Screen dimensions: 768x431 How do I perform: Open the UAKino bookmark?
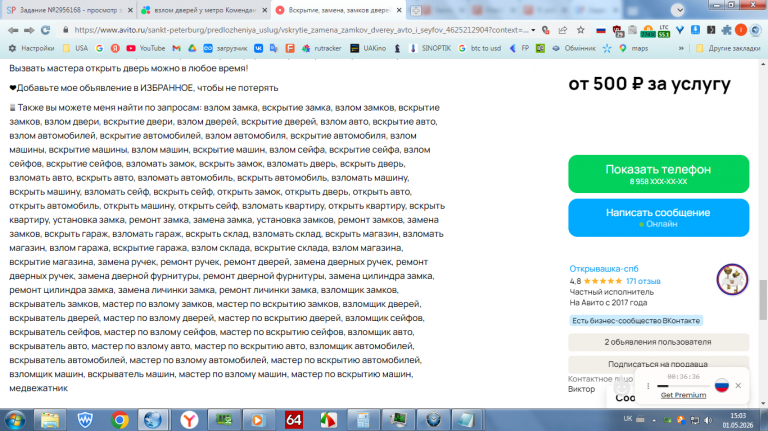368,48
